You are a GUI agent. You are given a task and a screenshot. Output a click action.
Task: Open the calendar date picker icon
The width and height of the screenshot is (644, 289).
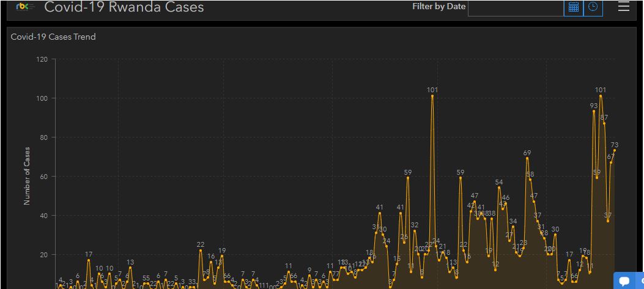click(573, 7)
